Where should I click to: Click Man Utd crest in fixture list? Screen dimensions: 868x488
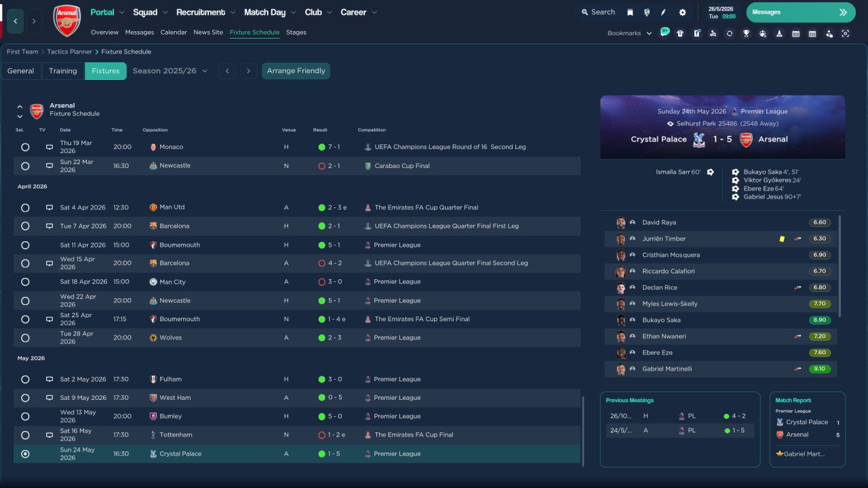click(x=153, y=207)
